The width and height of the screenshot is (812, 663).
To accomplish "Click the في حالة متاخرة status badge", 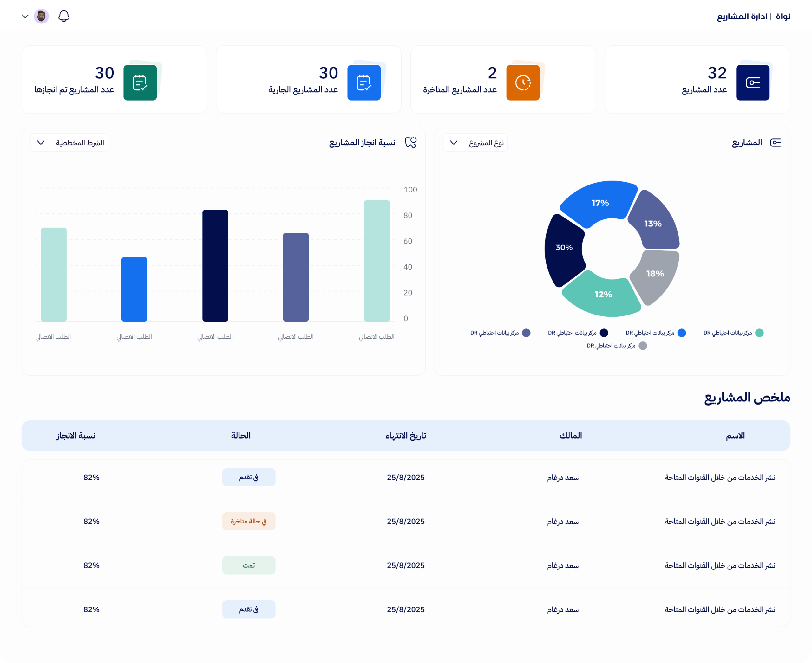I will pos(249,521).
